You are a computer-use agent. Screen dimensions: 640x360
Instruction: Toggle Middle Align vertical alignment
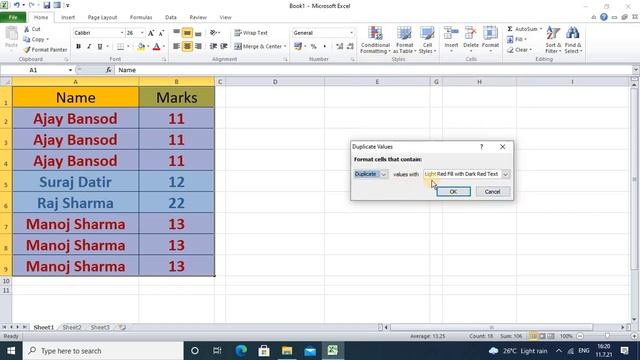(x=187, y=33)
